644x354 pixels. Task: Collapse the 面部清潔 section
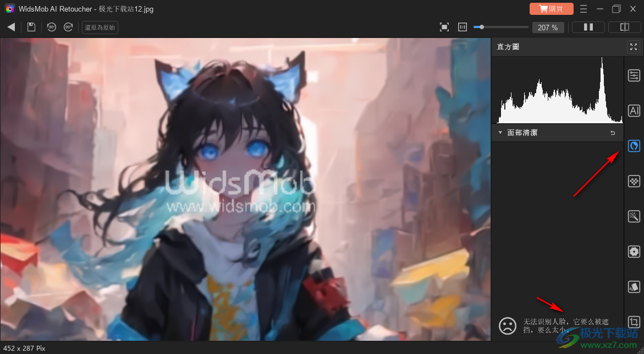point(500,133)
